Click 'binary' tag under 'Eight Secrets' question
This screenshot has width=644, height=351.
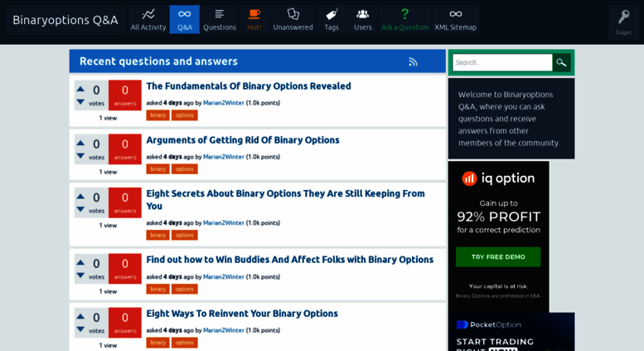point(157,235)
